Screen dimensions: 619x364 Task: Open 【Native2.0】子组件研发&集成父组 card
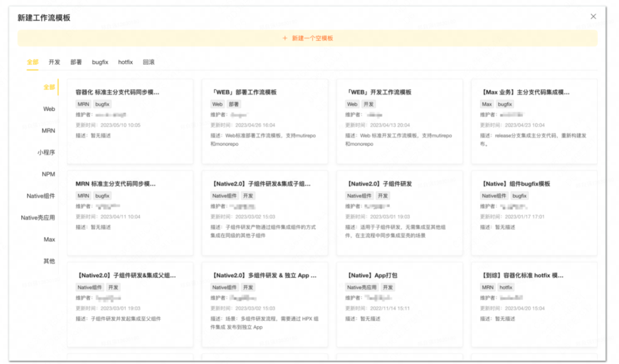pyautogui.click(x=130, y=305)
